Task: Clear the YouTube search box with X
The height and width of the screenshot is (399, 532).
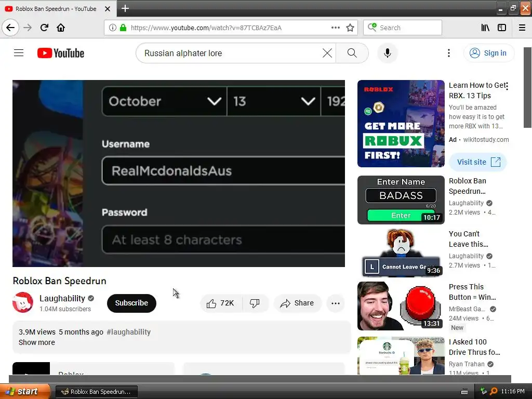Action: pos(327,53)
